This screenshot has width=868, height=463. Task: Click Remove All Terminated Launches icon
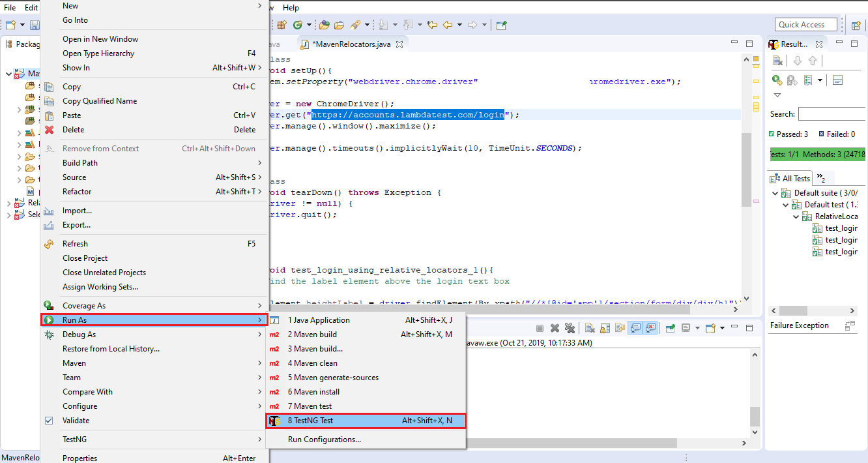coord(570,328)
